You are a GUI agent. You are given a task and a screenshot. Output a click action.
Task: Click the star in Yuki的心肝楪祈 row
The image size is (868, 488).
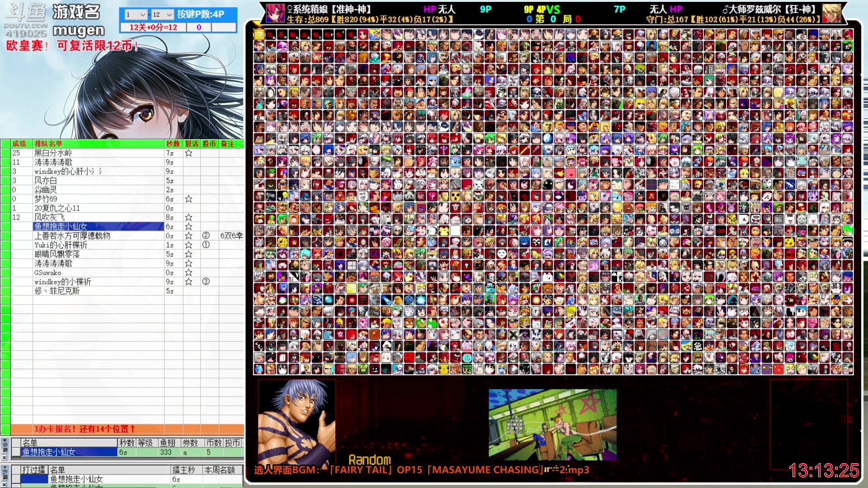click(x=189, y=245)
